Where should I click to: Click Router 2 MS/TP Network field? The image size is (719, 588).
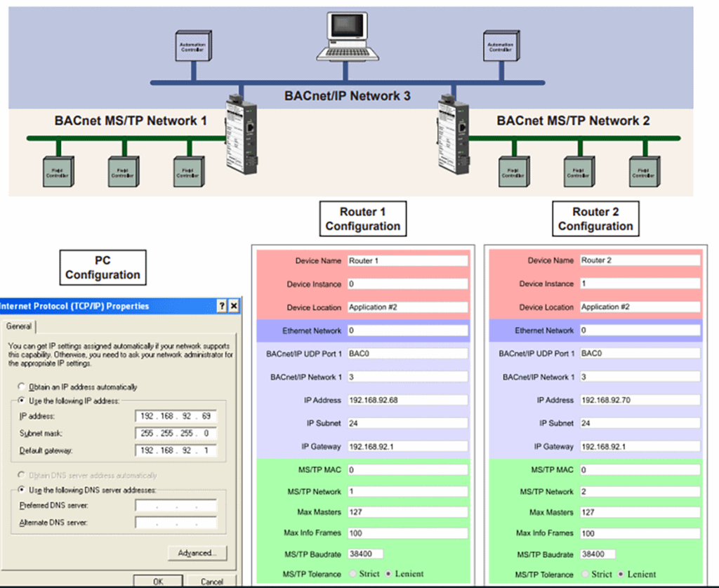640,492
